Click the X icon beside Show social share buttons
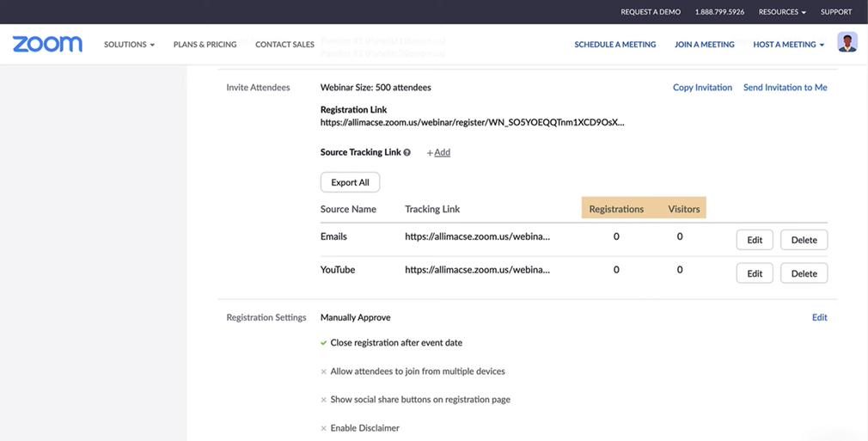868x441 pixels. (324, 400)
